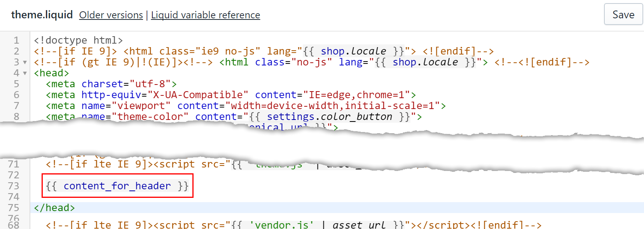Open the Older versions link
Viewport: 644px width, 229px height.
[111, 15]
